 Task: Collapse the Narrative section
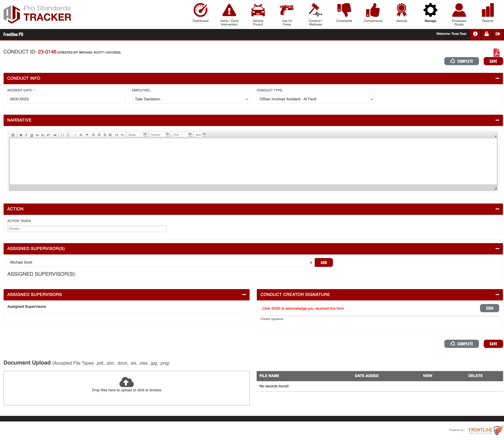(497, 120)
